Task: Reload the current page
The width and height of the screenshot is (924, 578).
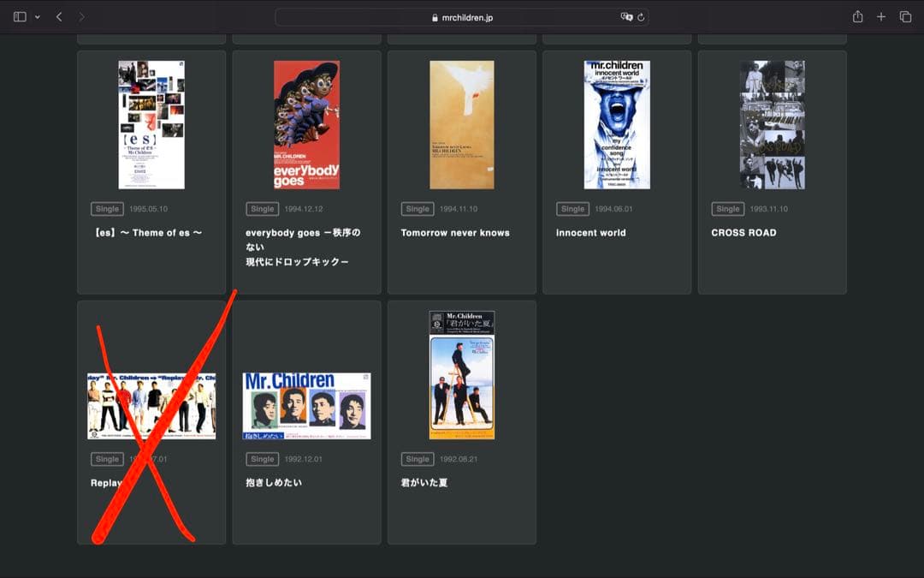Action: [641, 17]
